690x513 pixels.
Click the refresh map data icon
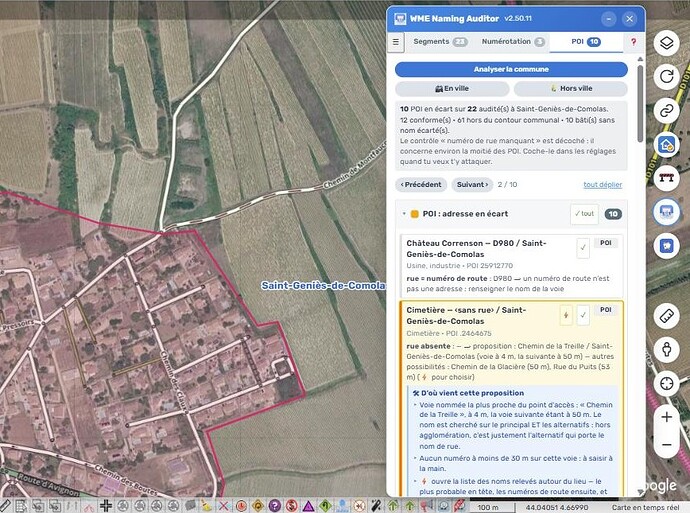[x=666, y=77]
